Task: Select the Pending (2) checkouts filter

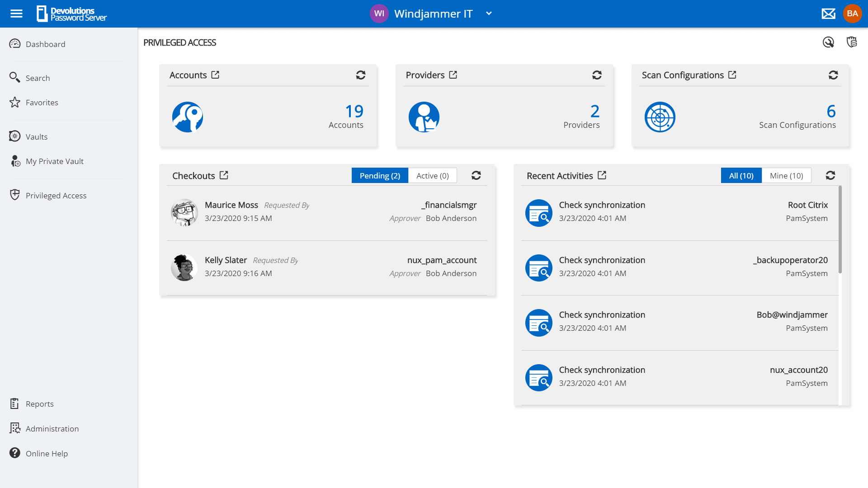Action: [x=380, y=175]
